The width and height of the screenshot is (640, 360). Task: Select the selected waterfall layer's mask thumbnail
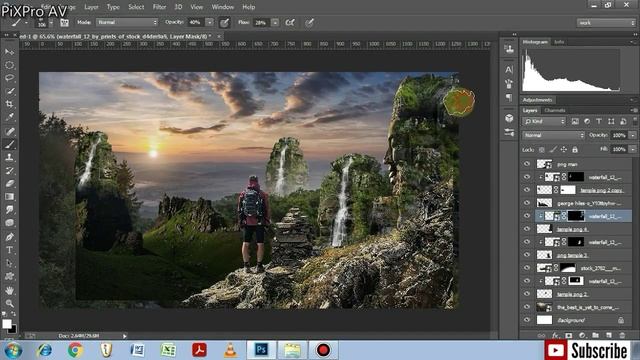click(576, 216)
